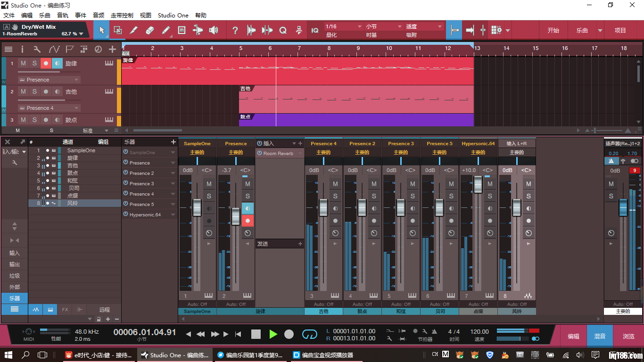Select the Mute tool
644x362 pixels.
(x=182, y=30)
